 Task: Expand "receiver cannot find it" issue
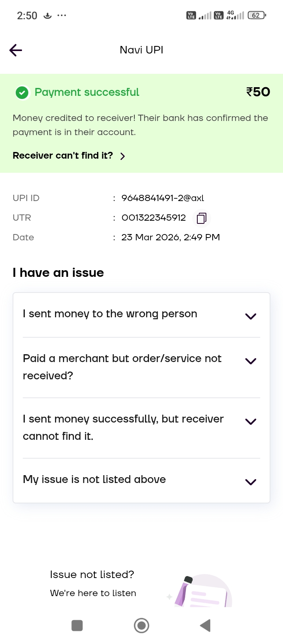pyautogui.click(x=123, y=427)
